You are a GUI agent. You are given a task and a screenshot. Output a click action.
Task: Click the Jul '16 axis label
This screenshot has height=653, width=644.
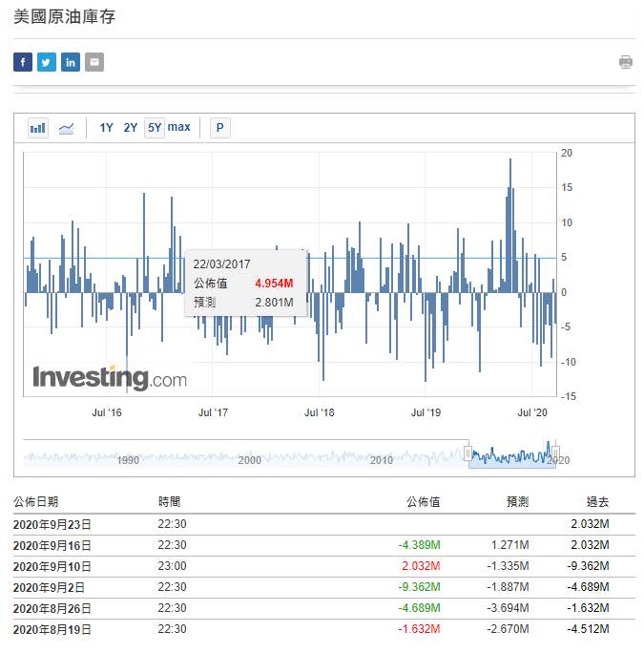click(107, 412)
